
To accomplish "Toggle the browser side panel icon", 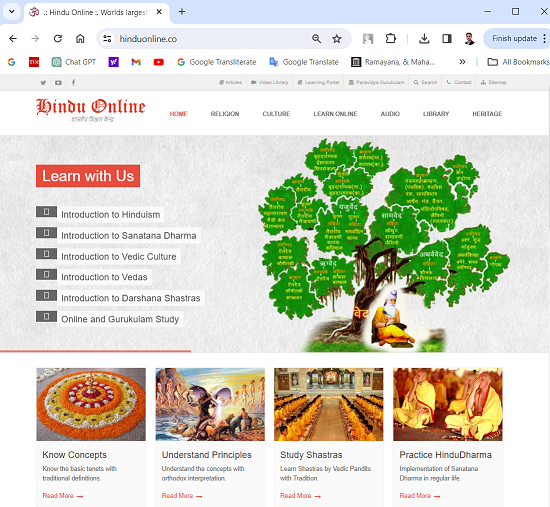I will (x=447, y=39).
